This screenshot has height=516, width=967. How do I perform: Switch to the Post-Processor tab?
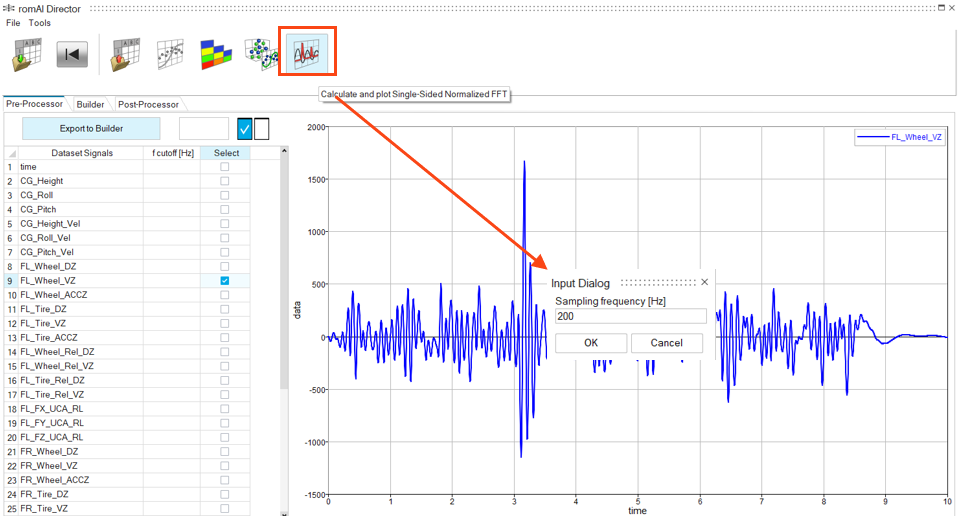pyautogui.click(x=148, y=104)
